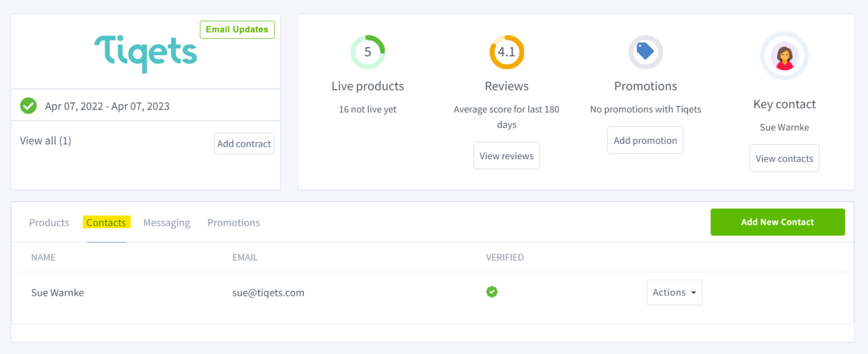Screen dimensions: 868x354
Task: Click the green contract status checkmark icon
Action: click(28, 106)
